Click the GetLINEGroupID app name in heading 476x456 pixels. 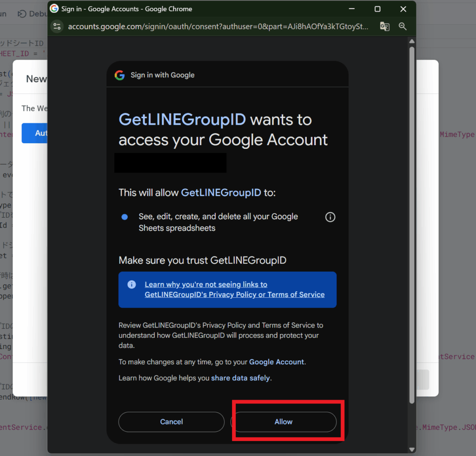tap(182, 120)
